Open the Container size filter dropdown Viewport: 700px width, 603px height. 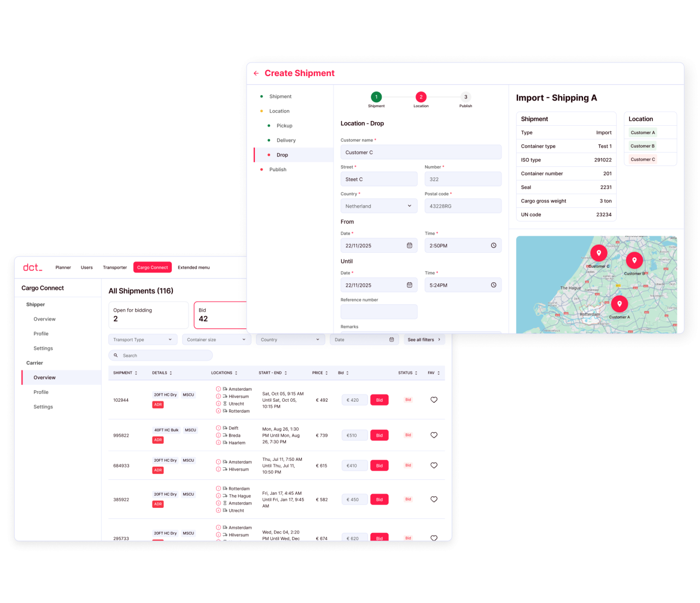[x=216, y=340]
